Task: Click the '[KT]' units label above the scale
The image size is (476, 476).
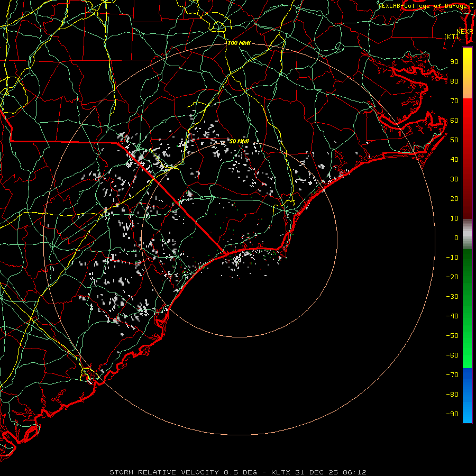Action: pos(451,36)
